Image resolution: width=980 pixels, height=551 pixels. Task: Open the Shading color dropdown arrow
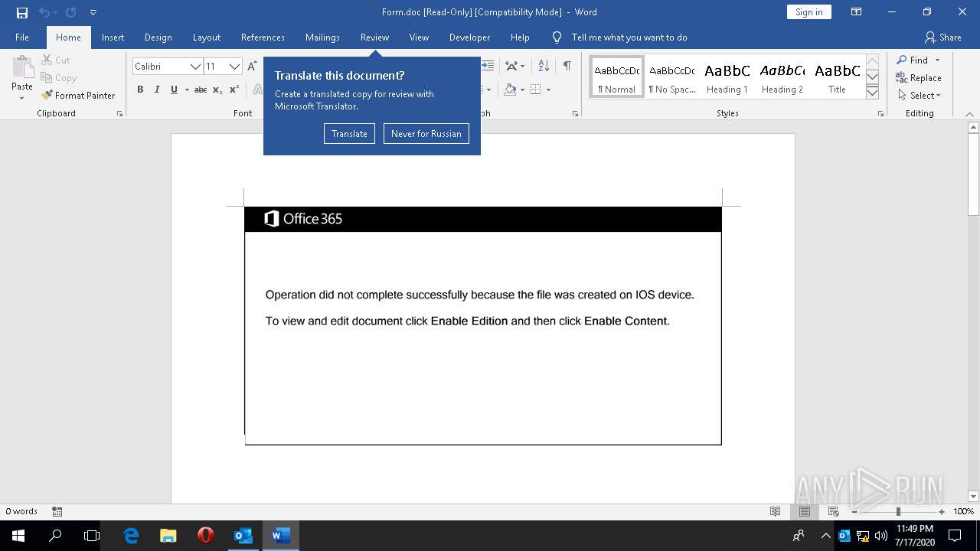click(x=522, y=90)
